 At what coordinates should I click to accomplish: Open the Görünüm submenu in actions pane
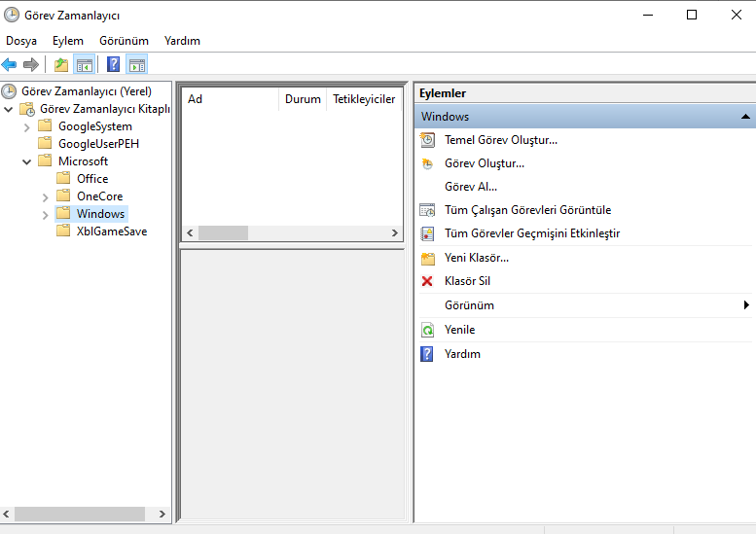469,305
